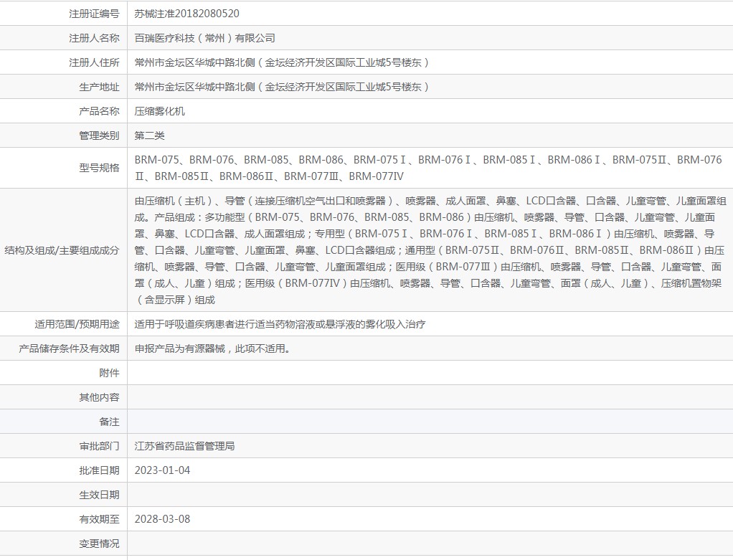733x560 pixels.
Task: Click the 第二类 management category value
Action: [150, 135]
